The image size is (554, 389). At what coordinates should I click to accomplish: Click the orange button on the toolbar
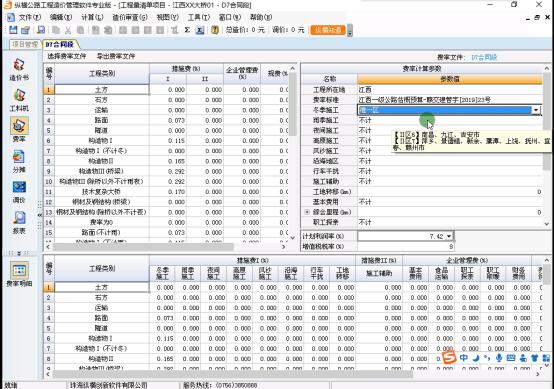tap(328, 30)
